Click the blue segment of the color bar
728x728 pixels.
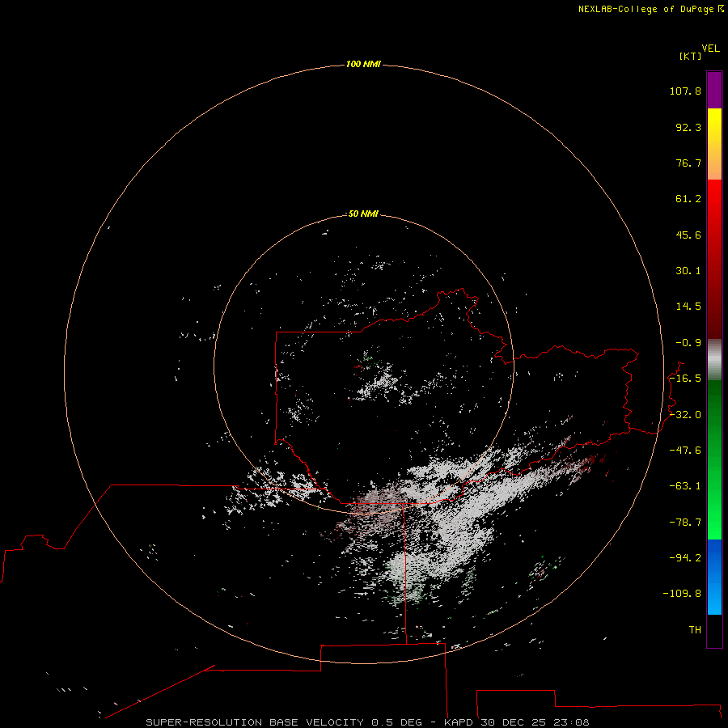point(714,577)
